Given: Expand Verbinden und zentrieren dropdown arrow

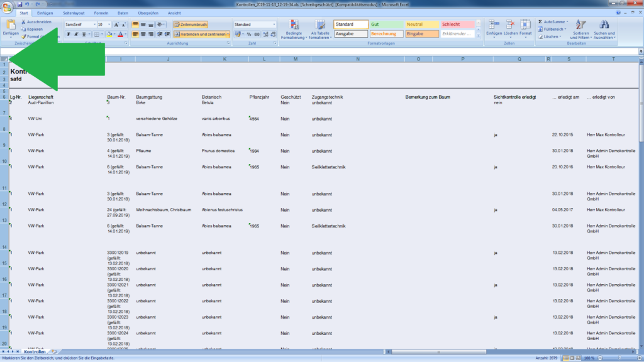Looking at the screenshot, I should pyautogui.click(x=228, y=34).
